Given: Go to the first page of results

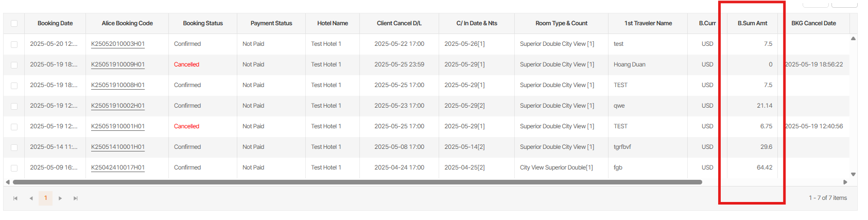Looking at the screenshot, I should click(15, 198).
